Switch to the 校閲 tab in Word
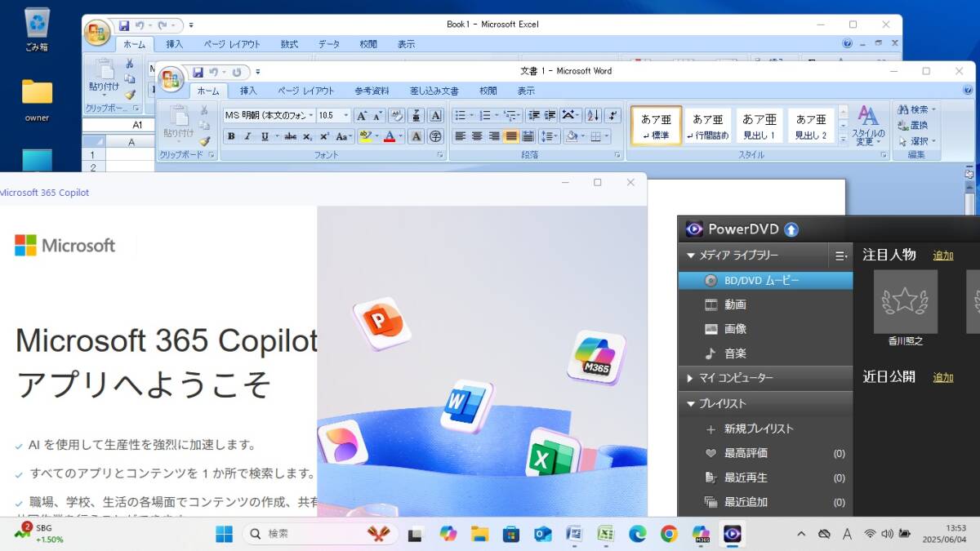Screen dimensions: 980x551 click(x=488, y=91)
